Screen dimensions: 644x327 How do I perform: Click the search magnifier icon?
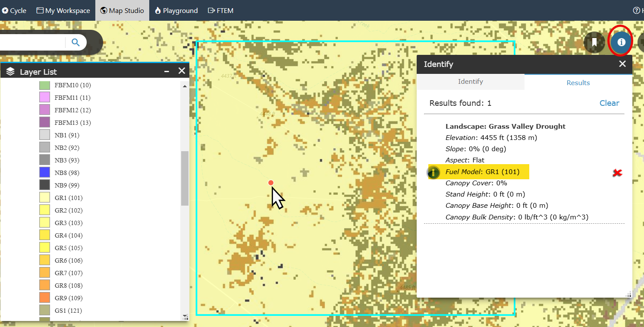(75, 42)
